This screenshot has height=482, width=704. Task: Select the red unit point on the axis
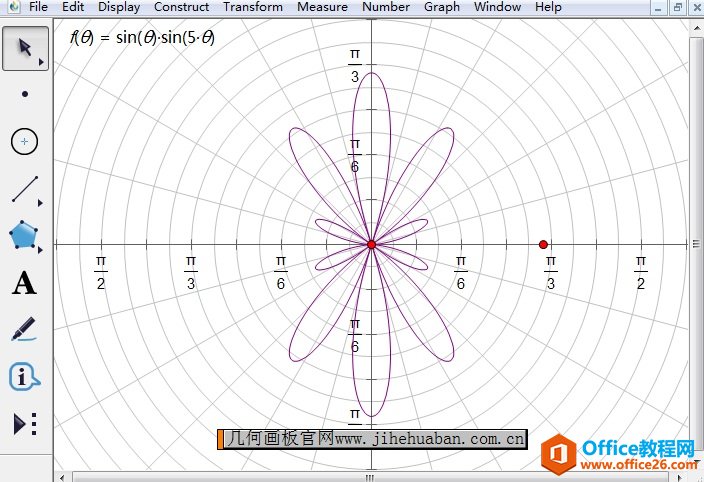(x=543, y=245)
